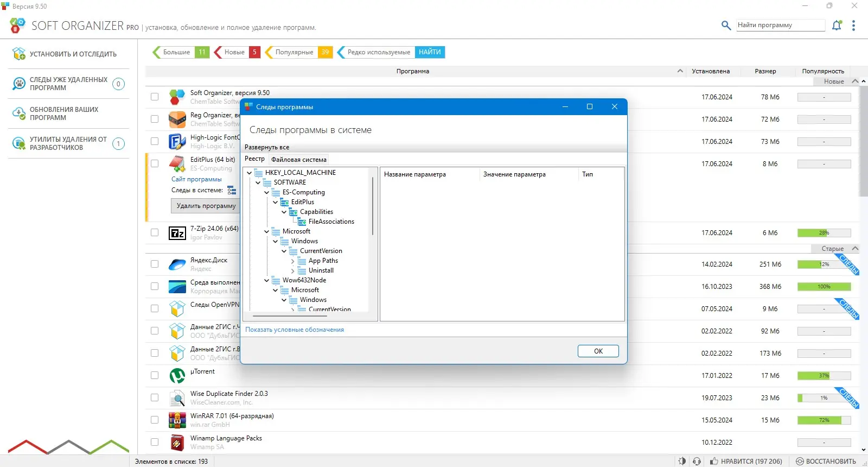The width and height of the screenshot is (868, 467).
Task: Click the theme toggle icon in status bar
Action: click(682, 462)
